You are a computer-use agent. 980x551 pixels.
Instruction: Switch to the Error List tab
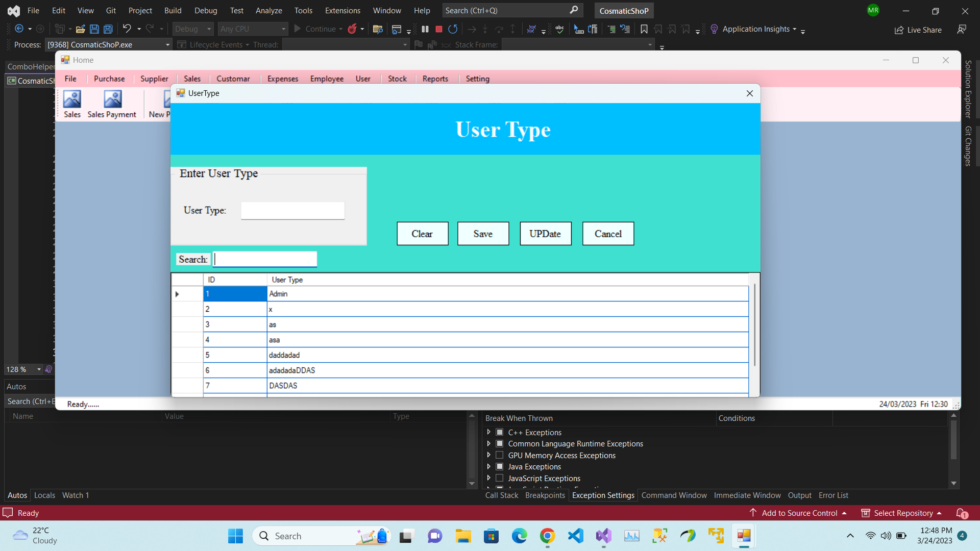tap(833, 495)
